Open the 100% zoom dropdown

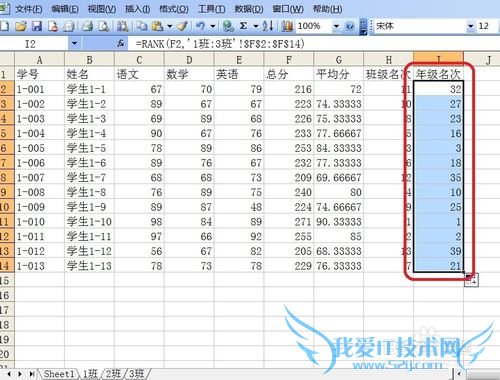pyautogui.click(x=336, y=26)
